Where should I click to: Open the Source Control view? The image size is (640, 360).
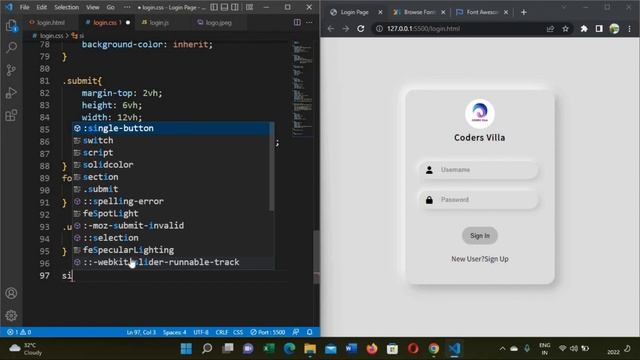(x=11, y=70)
